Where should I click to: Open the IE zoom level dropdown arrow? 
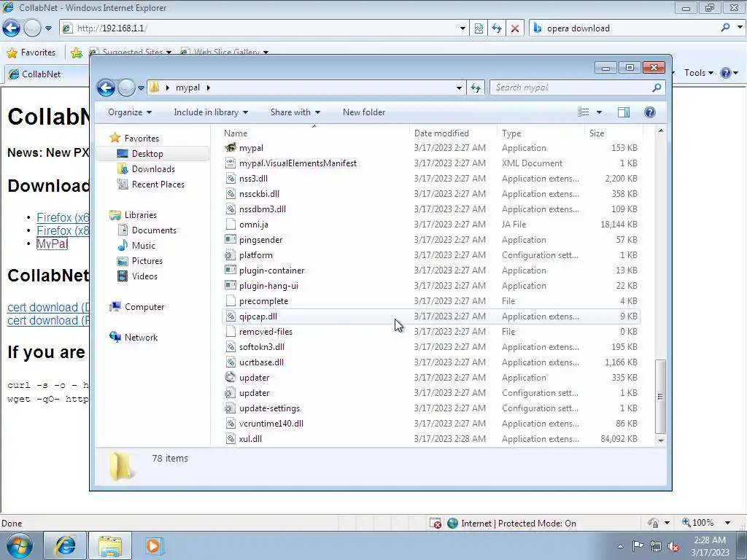[x=727, y=523]
